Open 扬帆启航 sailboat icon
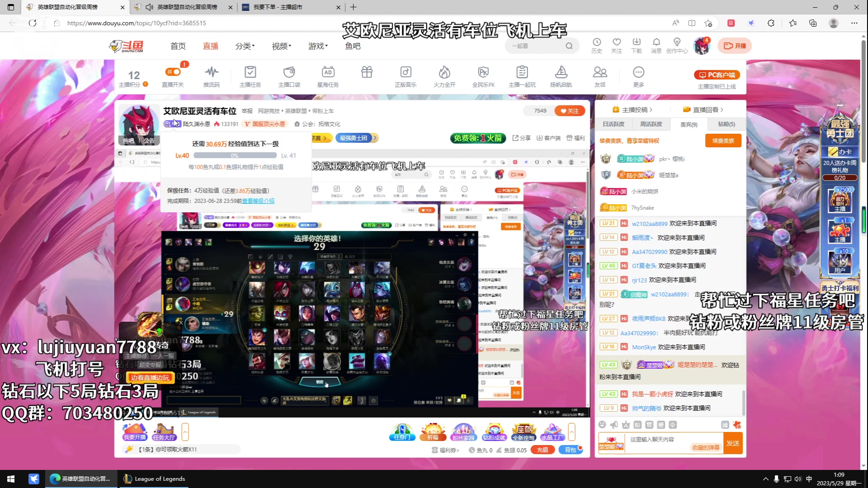Viewport: 868px width, 488px height. 561,76
